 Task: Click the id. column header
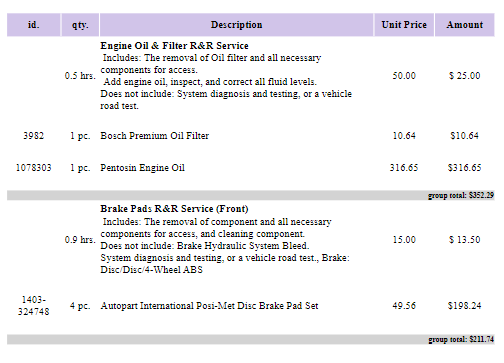click(33, 25)
